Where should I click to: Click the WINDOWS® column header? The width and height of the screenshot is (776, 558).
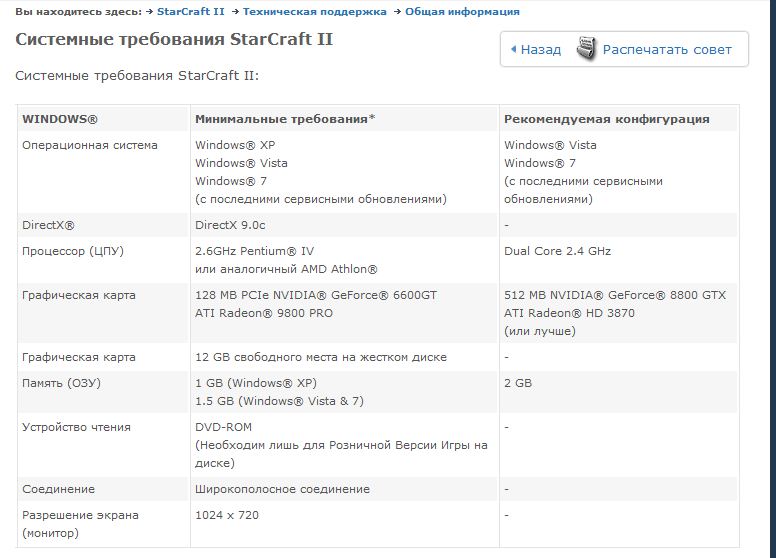tap(60, 119)
